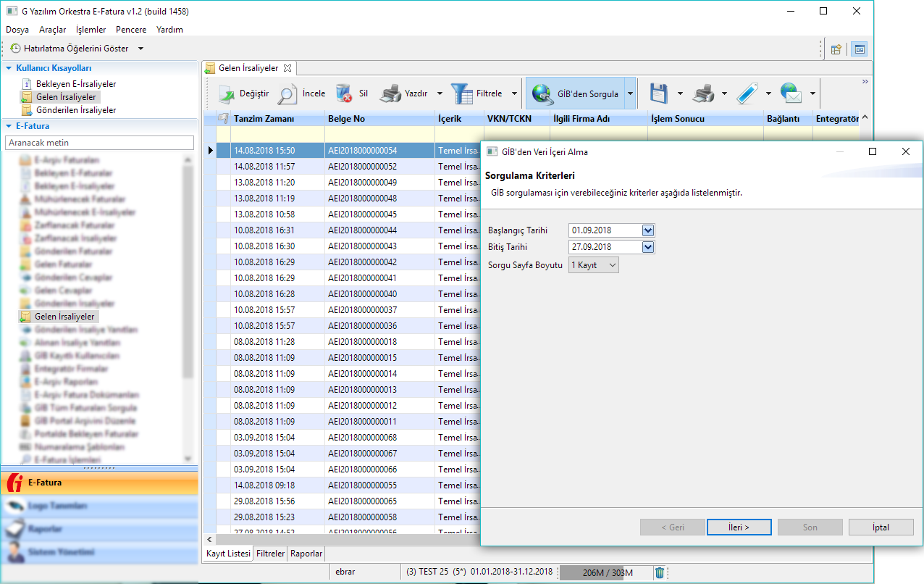
Task: Click the Aranacak metin search field
Action: click(99, 143)
